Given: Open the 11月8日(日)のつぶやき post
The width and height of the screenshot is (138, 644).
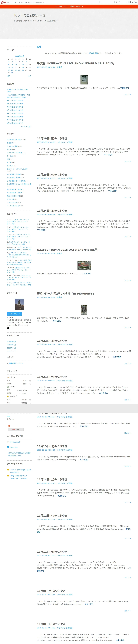Looking at the screenshot, I should (x=51, y=624).
